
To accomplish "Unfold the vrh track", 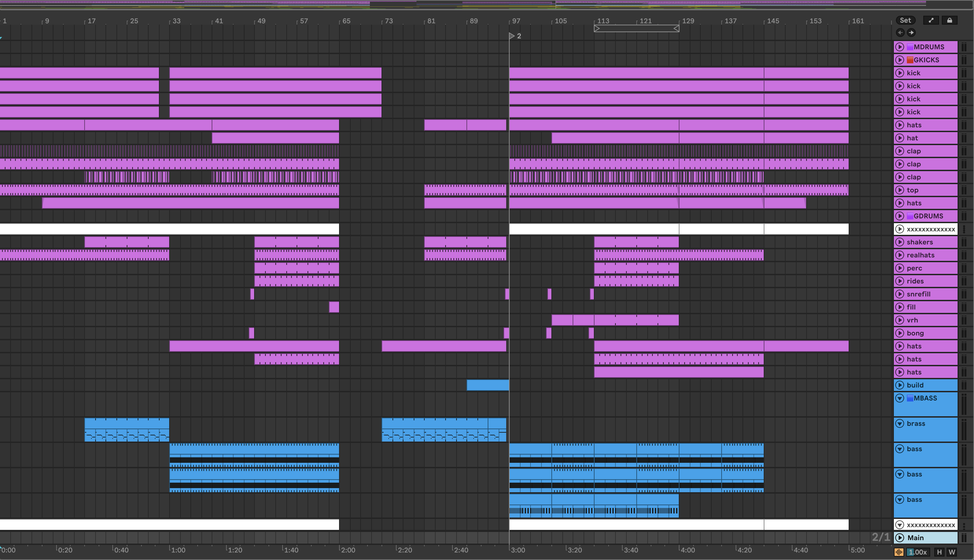I will click(x=900, y=320).
